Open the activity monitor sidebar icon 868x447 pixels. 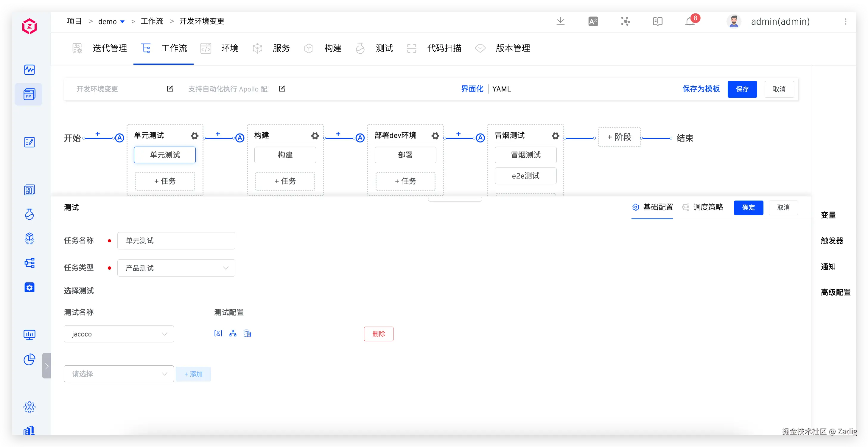coord(29,70)
